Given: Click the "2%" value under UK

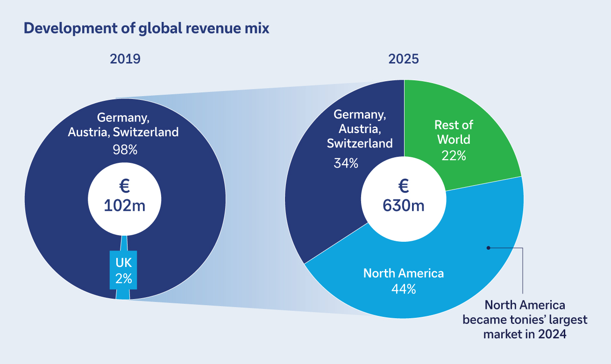Looking at the screenshot, I should (x=124, y=279).
